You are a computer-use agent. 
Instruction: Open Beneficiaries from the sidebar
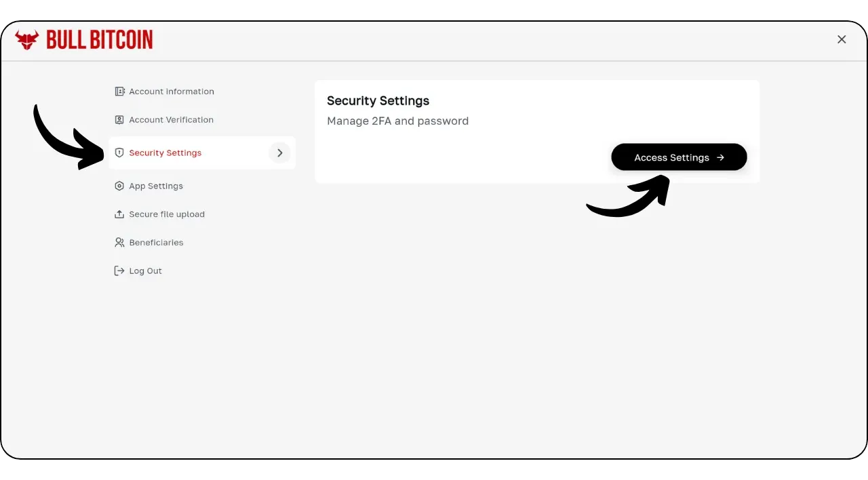[x=156, y=243]
